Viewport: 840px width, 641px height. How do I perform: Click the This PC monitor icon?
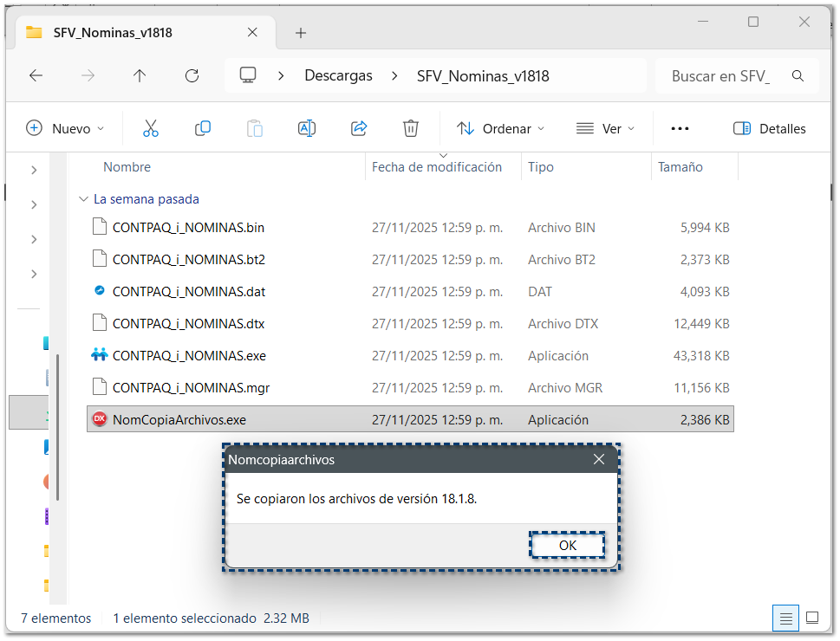coord(248,75)
